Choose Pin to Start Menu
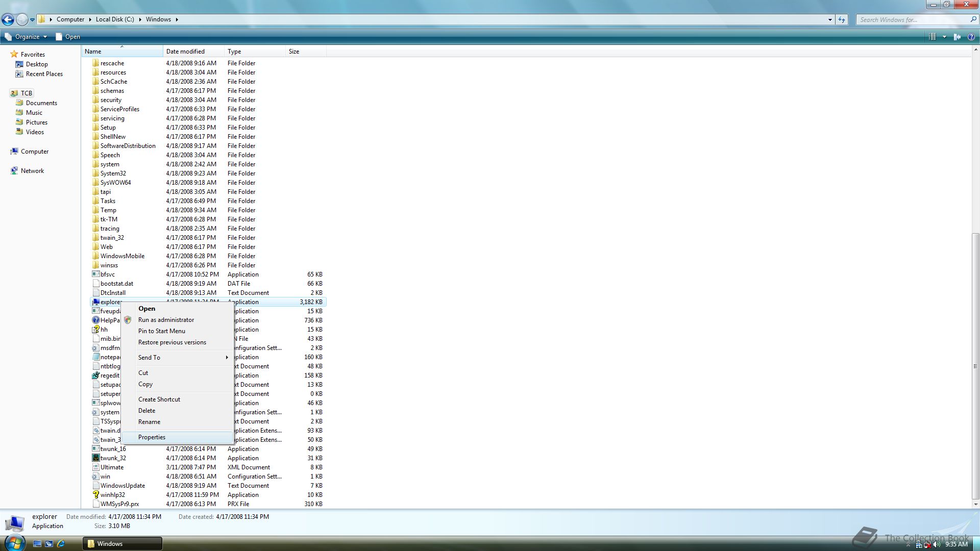Screen dimensions: 980x551 tap(178, 331)
